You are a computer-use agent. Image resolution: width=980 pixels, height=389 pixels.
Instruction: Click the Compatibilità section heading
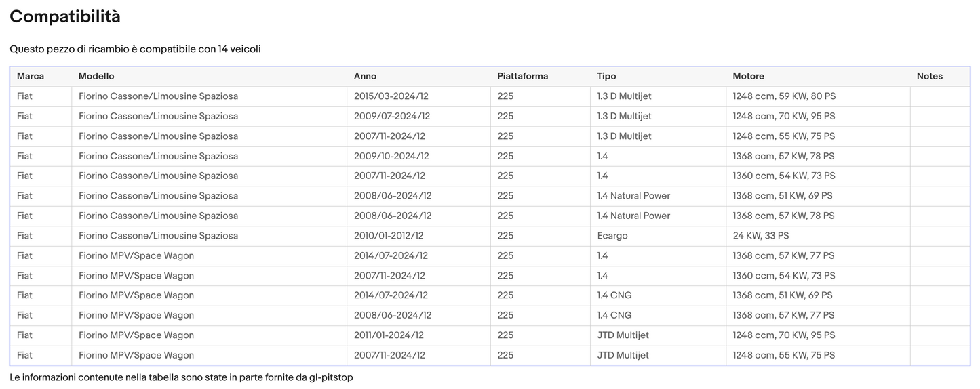pyautogui.click(x=65, y=17)
